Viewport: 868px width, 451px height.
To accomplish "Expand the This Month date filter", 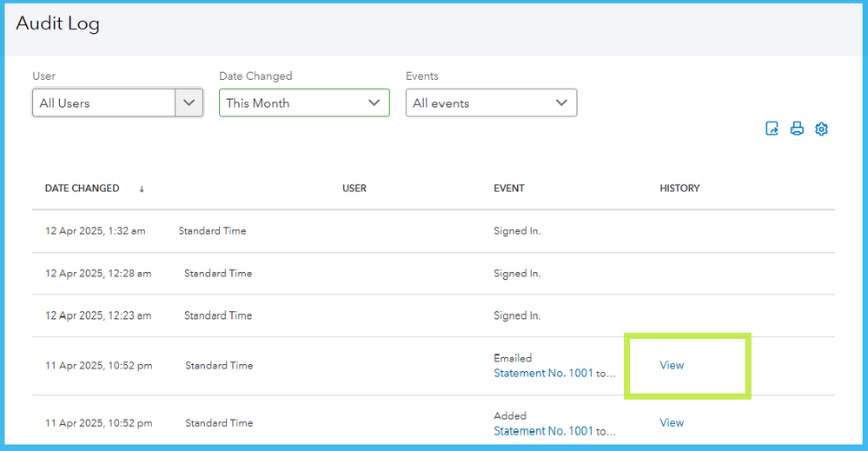I will coord(304,103).
